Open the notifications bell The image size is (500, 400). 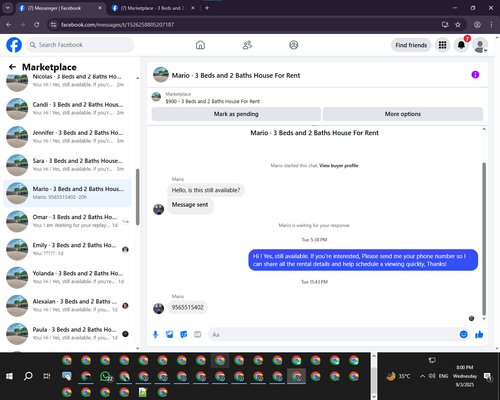[x=461, y=45]
